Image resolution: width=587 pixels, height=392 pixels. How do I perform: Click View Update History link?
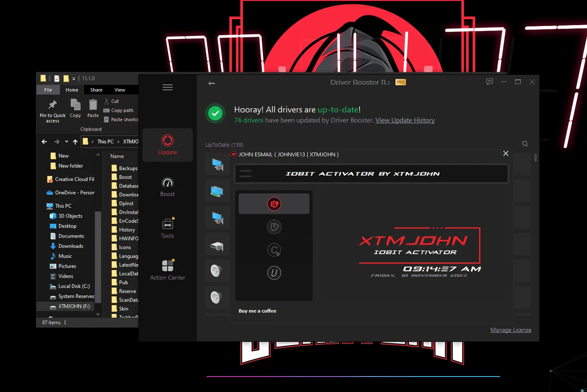[405, 120]
